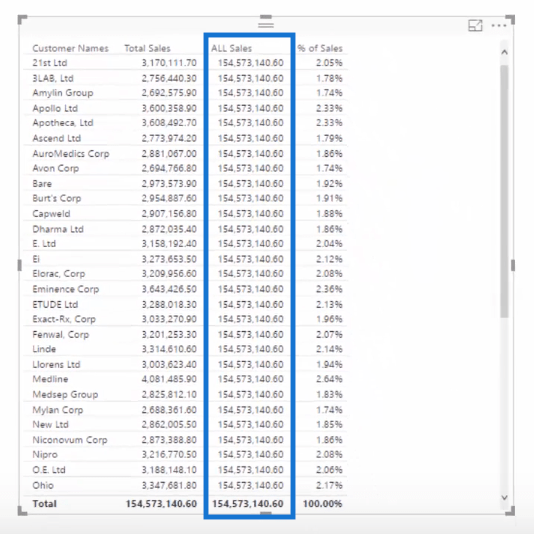Select the 100.00% total percentage
This screenshot has height=534, width=534.
coord(323,503)
